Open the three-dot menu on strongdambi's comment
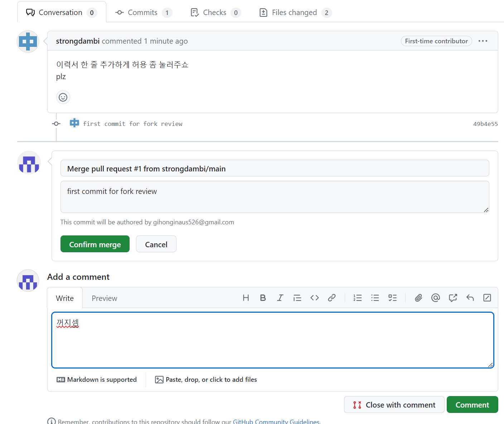The height and width of the screenshot is (424, 504). (x=483, y=41)
